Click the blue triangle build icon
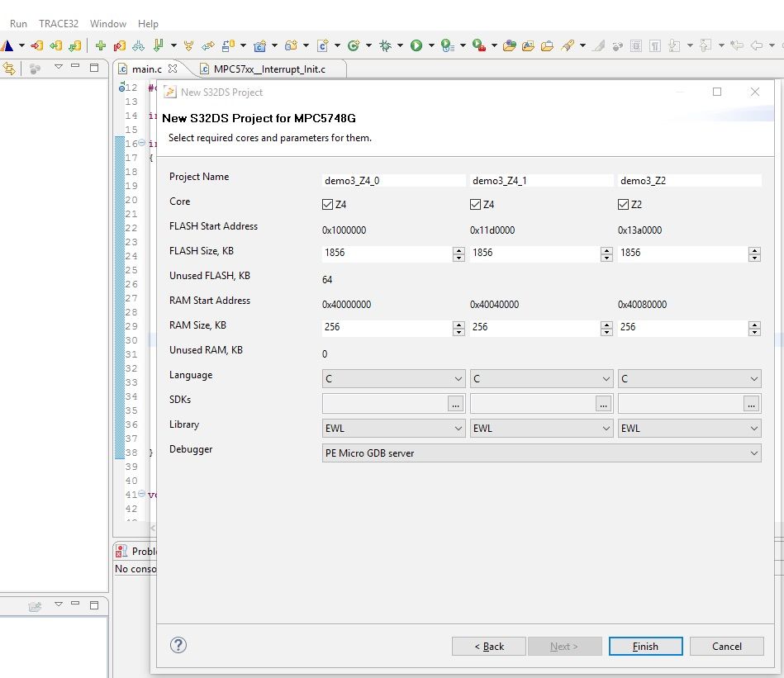The image size is (784, 678). pyautogui.click(x=7, y=46)
